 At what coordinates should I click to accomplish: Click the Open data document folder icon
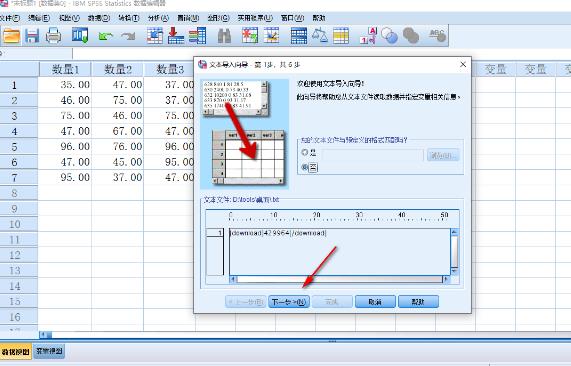[11, 36]
